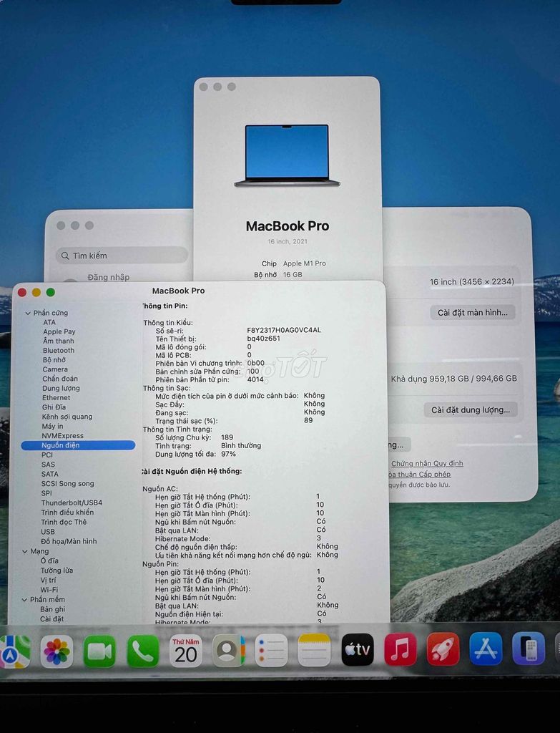This screenshot has height=733, width=560.
Task: Click the Cài đặt màn hình button
Action: point(473,312)
